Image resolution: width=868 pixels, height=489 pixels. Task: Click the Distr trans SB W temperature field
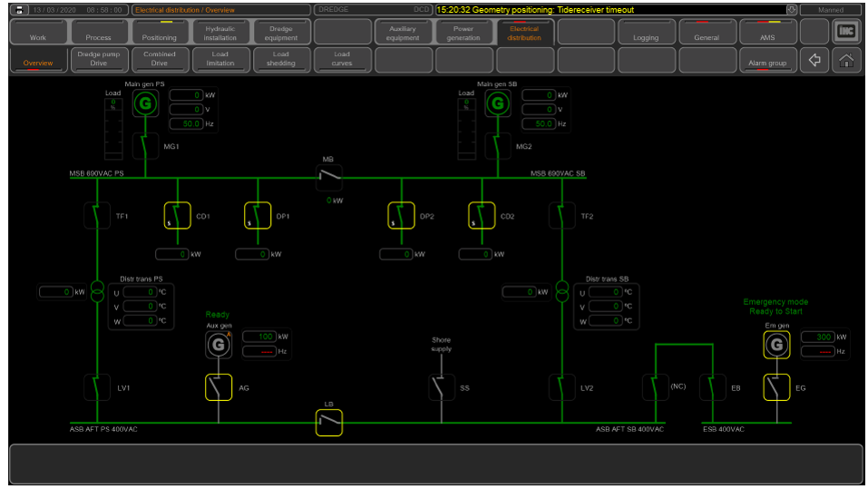(x=606, y=320)
